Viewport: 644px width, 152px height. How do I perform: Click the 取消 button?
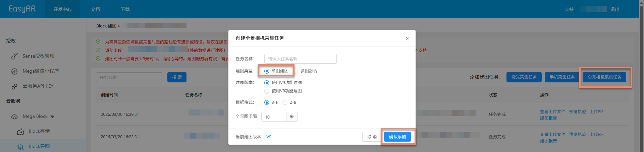click(372, 137)
